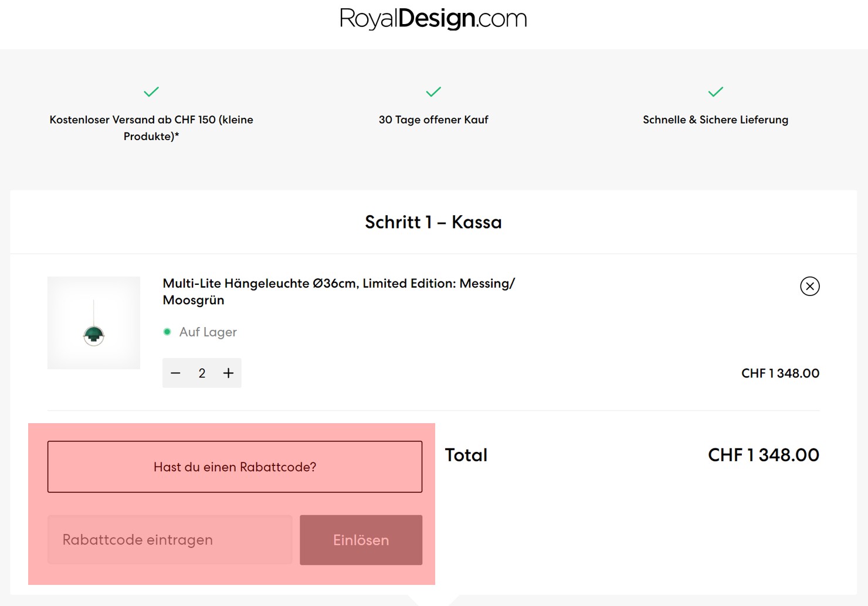Click the item price CHF 1 348.00
Viewport: 868px width, 606px height.
780,373
